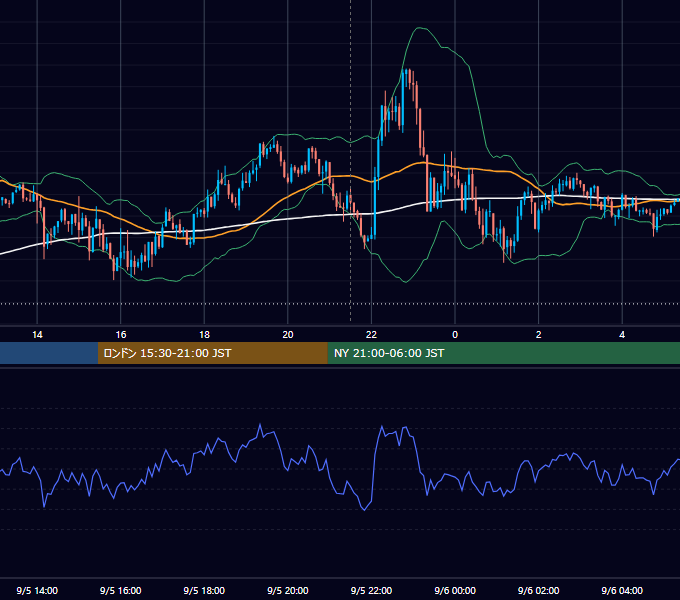
Task: Click the 0 hour label on the price chart axis
Action: coord(455,335)
